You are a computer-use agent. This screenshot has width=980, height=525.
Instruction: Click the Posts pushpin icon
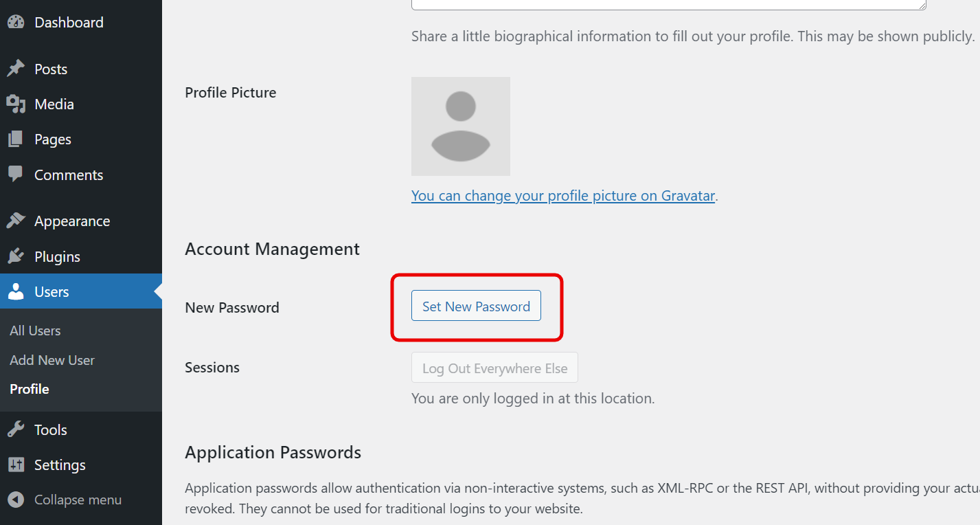tap(16, 69)
